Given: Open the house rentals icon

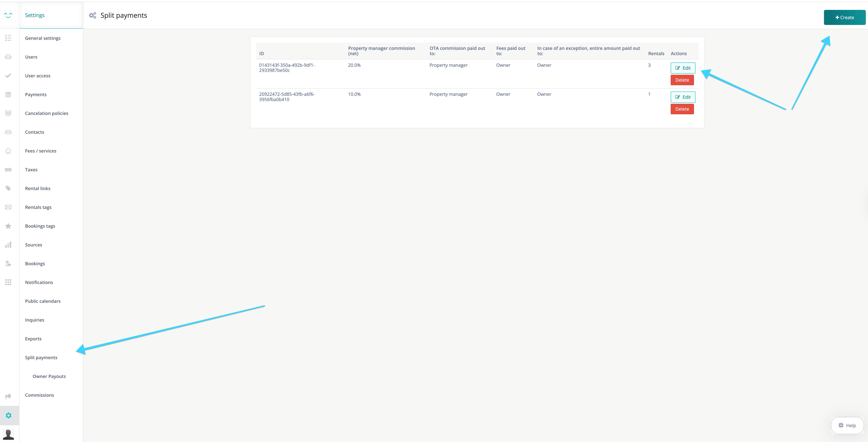Looking at the screenshot, I should [x=8, y=151].
